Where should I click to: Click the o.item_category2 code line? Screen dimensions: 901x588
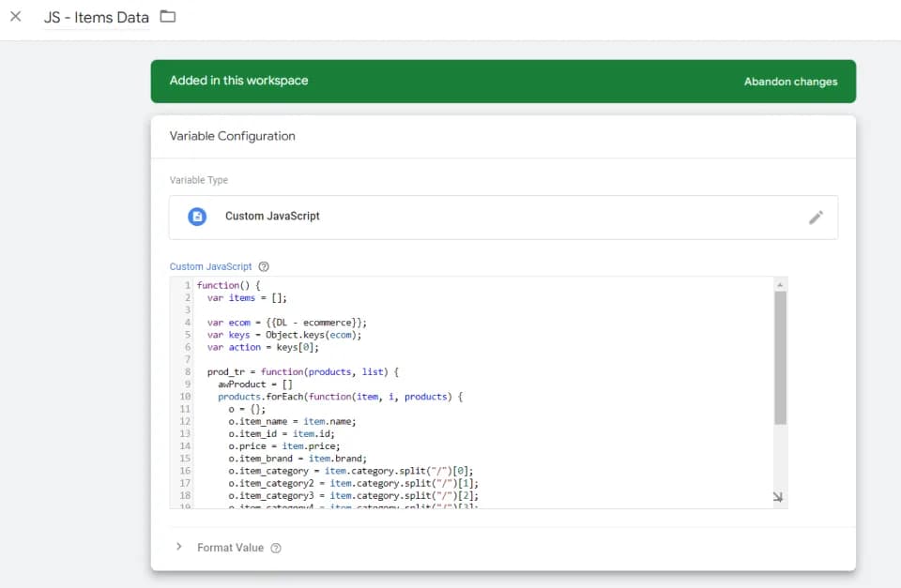pyautogui.click(x=354, y=484)
